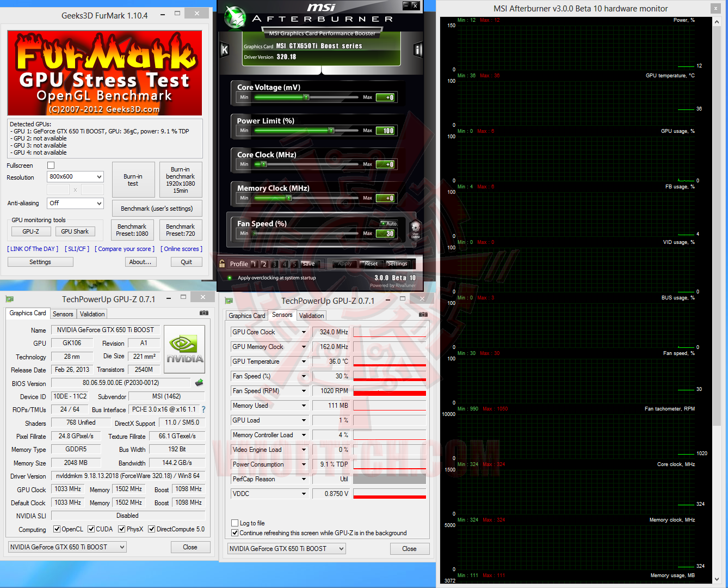Image resolution: width=728 pixels, height=588 pixels.
Task: Expand the VDDC sensor dropdown
Action: (x=304, y=494)
